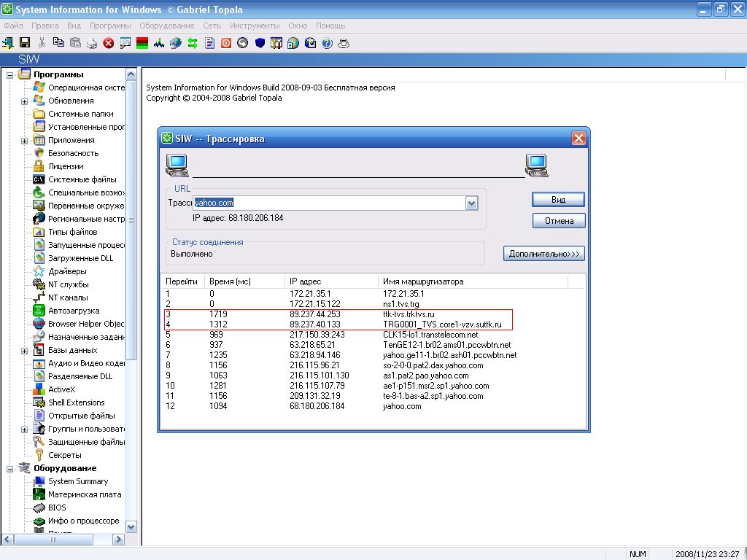Collapse the Программы tree section
747x560 pixels.
[x=10, y=74]
